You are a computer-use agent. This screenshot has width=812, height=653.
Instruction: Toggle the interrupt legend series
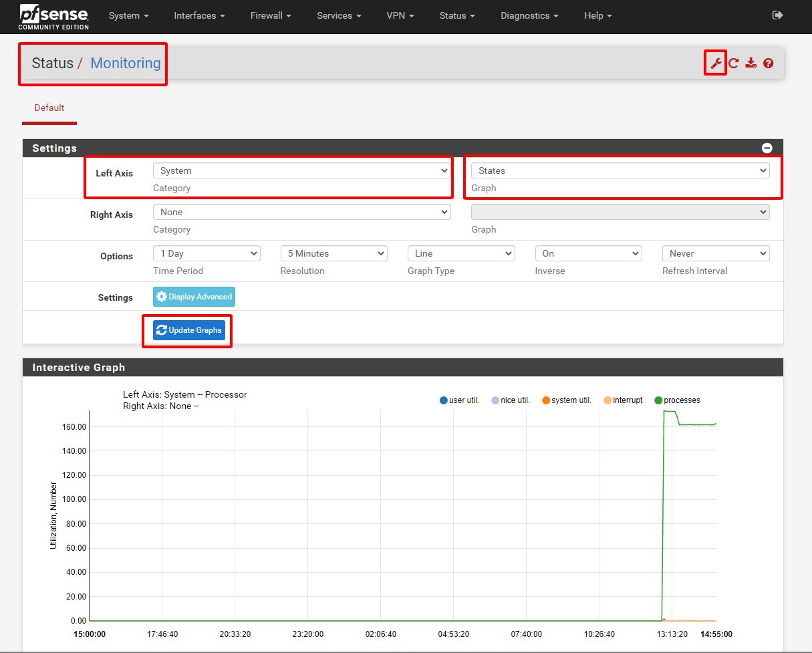point(623,400)
